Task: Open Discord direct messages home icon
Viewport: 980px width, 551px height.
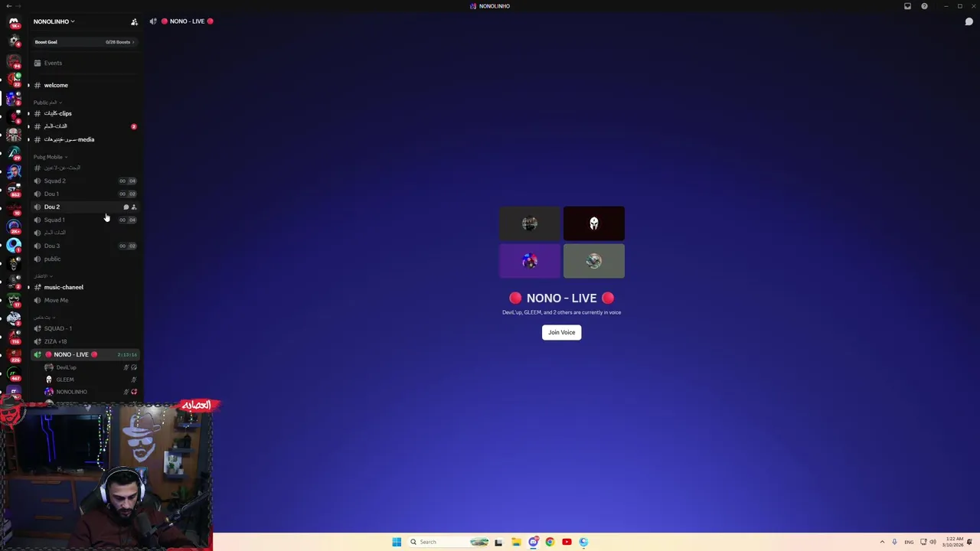Action: [x=14, y=23]
